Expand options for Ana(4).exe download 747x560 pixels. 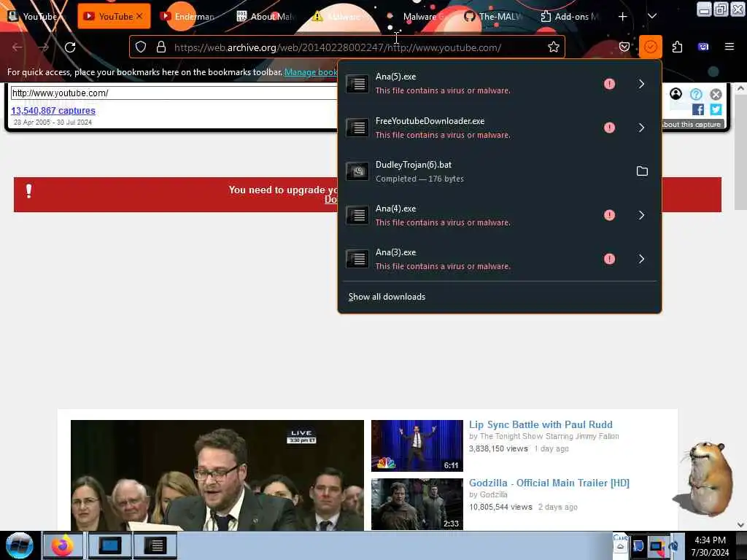[641, 215]
